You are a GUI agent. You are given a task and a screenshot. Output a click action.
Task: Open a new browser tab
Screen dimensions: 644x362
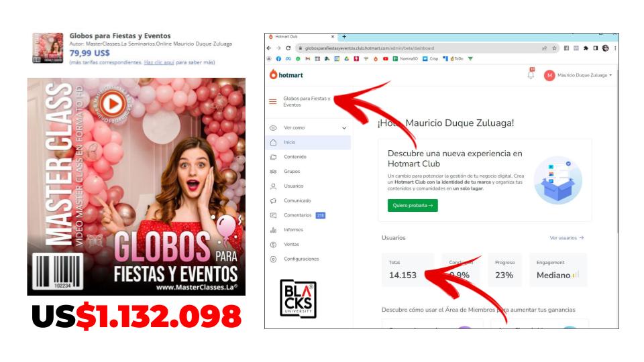pyautogui.click(x=344, y=36)
